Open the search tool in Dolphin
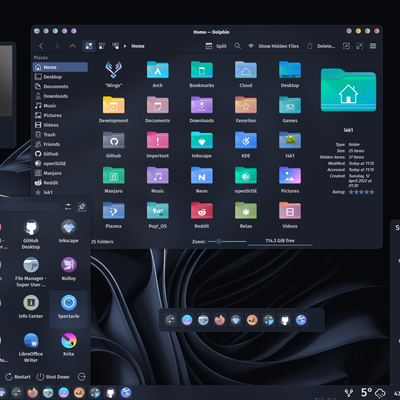The height and width of the screenshot is (400, 400). [237, 46]
